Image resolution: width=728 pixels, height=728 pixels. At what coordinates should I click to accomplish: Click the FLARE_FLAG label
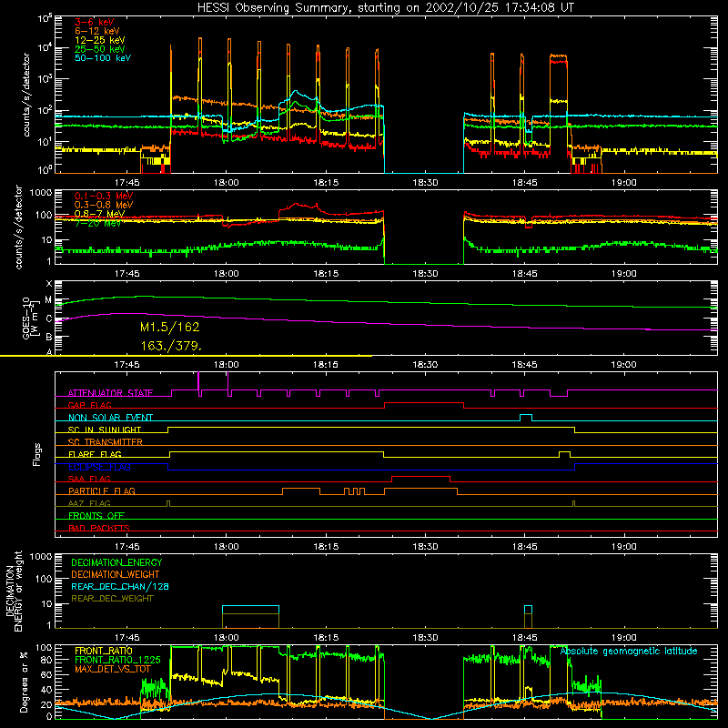point(95,454)
